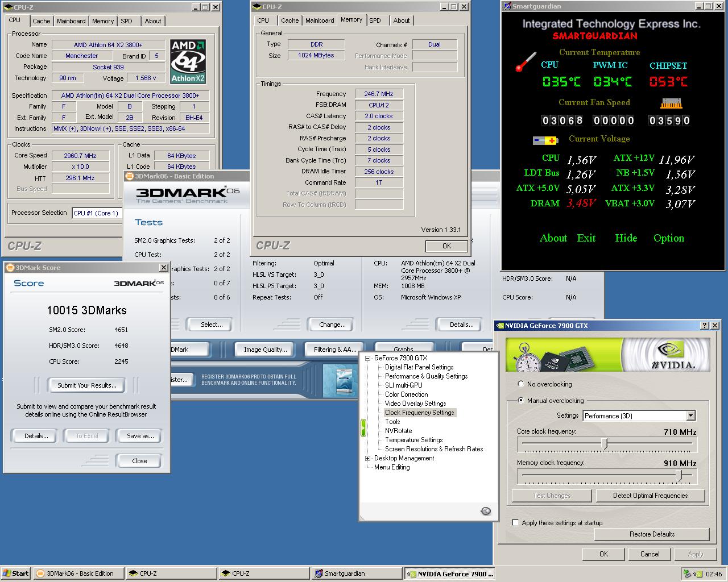
Task: Open the About tab in CPU-Z memory window
Action: click(402, 20)
